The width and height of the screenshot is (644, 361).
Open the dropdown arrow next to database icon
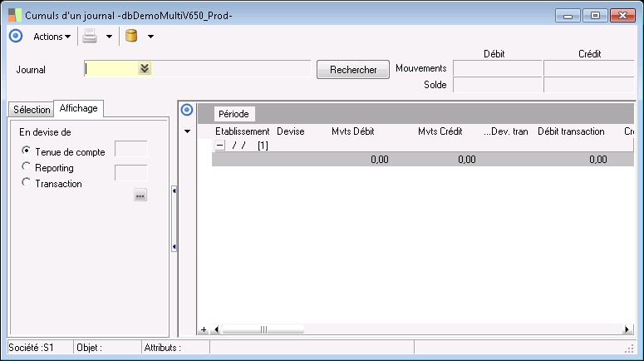(x=150, y=37)
